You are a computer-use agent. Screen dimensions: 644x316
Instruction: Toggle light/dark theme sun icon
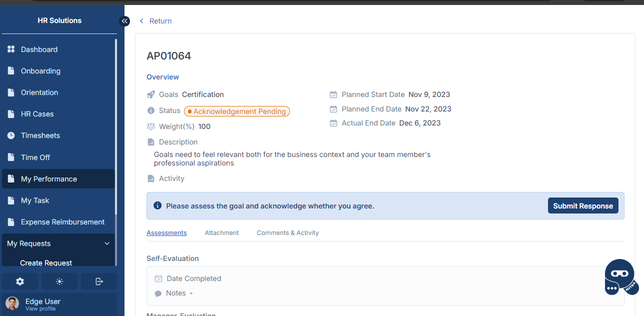point(59,281)
